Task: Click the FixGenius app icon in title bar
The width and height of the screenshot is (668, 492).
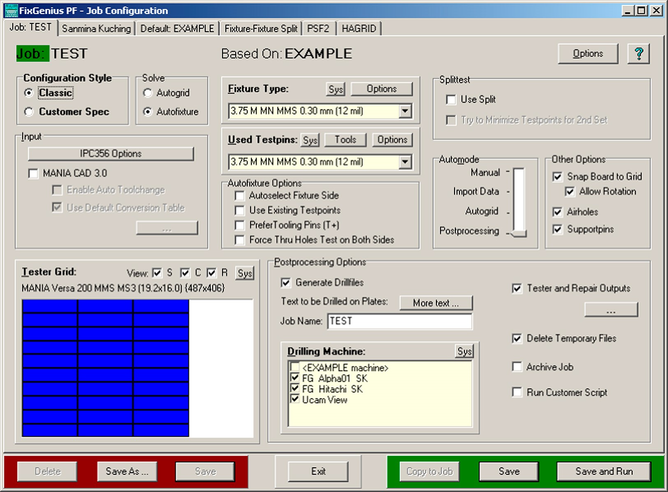Action: (10, 9)
